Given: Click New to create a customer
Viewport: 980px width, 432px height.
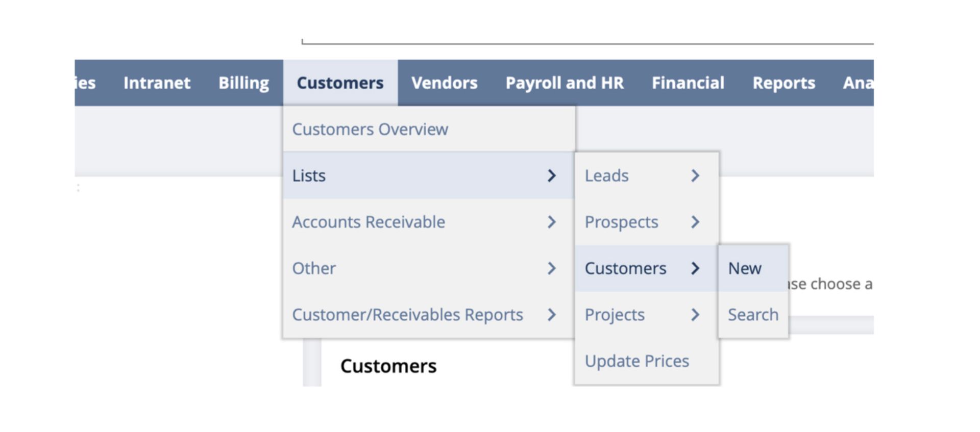Looking at the screenshot, I should pos(744,268).
